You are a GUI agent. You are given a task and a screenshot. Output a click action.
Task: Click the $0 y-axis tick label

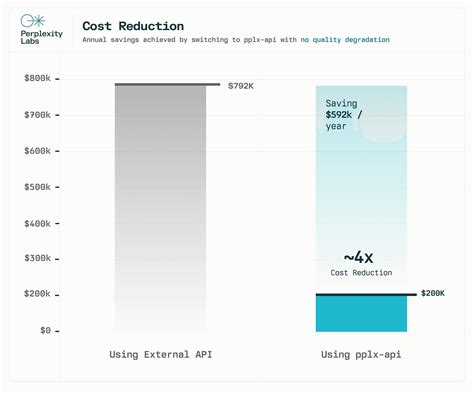pos(46,331)
